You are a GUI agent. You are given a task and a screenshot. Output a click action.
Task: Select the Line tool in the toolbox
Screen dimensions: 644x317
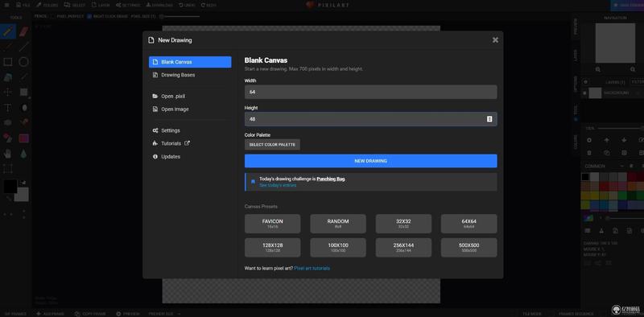click(x=24, y=47)
